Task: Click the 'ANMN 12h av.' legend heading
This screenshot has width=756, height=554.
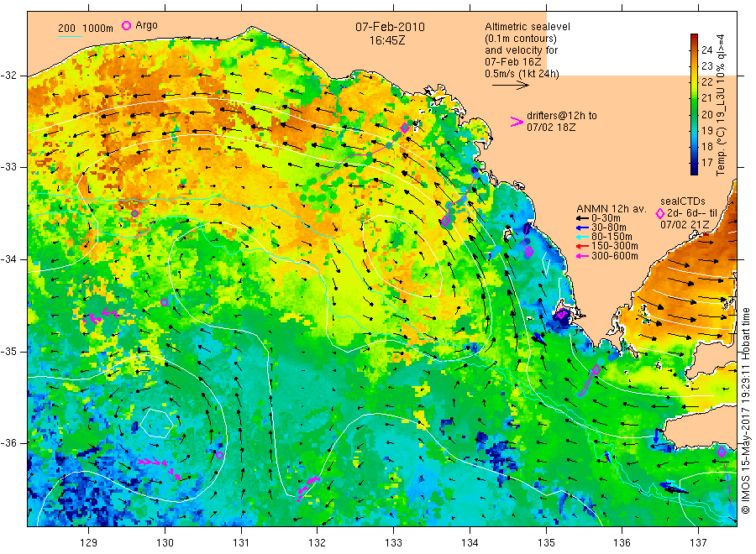Action: (x=612, y=209)
